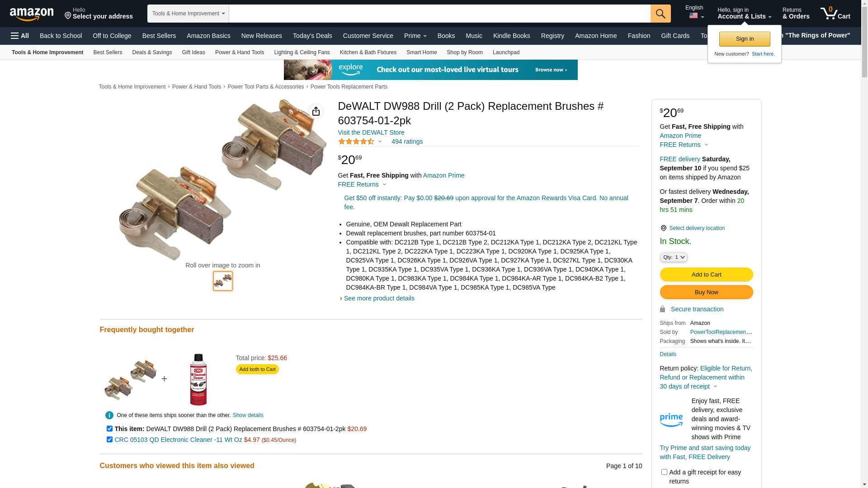Viewport: 868px width, 488px height.
Task: Uncheck the CRC Electronic Cleaner checkbox
Action: click(x=109, y=439)
